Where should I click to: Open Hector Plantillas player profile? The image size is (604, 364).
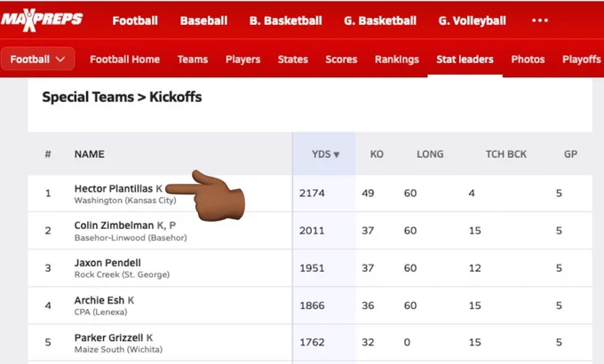point(114,188)
